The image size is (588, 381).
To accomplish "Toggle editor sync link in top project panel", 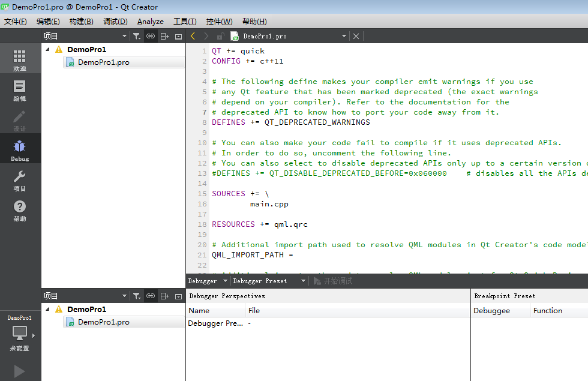I will pos(151,36).
